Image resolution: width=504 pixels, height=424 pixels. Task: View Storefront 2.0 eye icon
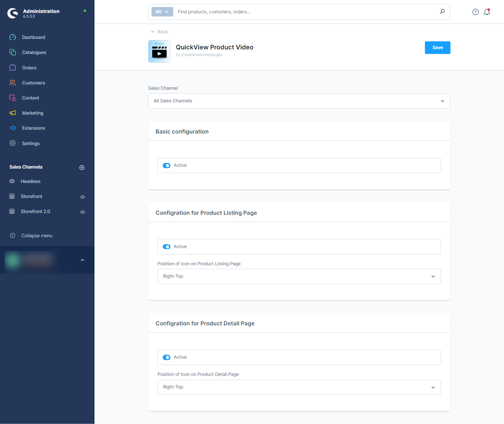(x=83, y=212)
